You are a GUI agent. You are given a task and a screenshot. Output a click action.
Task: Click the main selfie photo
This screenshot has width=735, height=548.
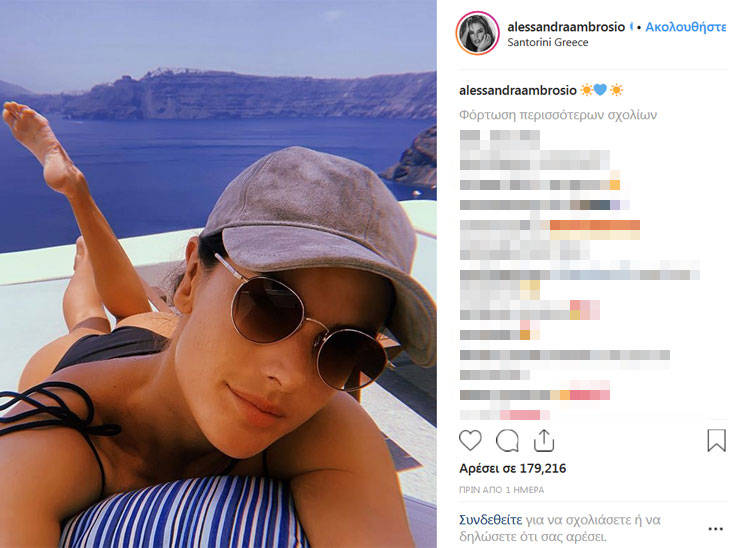tap(218, 274)
